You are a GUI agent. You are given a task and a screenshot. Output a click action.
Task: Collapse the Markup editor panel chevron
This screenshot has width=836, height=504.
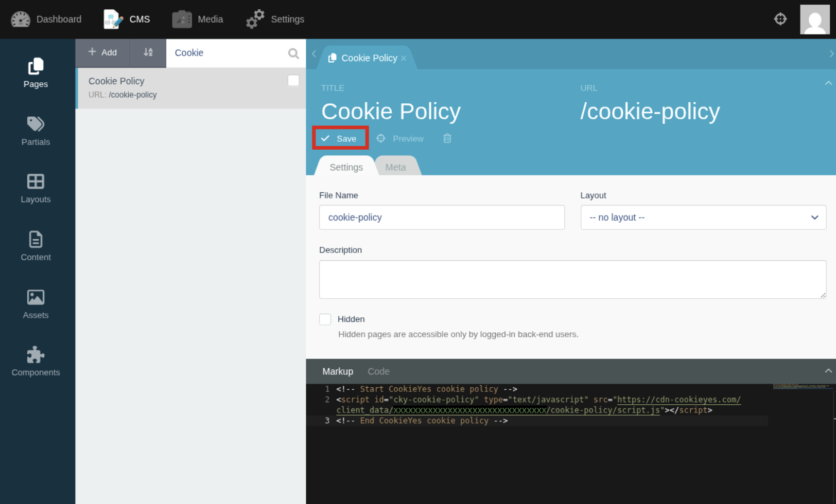pos(828,371)
